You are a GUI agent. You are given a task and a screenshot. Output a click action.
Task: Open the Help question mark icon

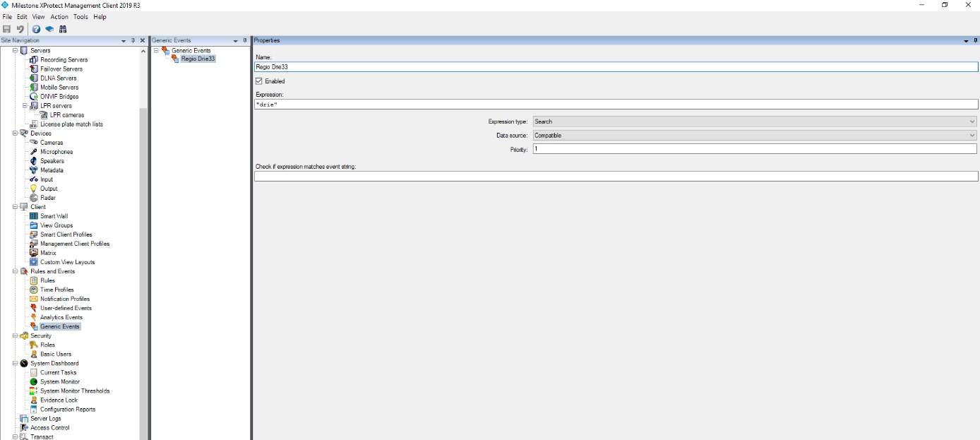click(35, 29)
